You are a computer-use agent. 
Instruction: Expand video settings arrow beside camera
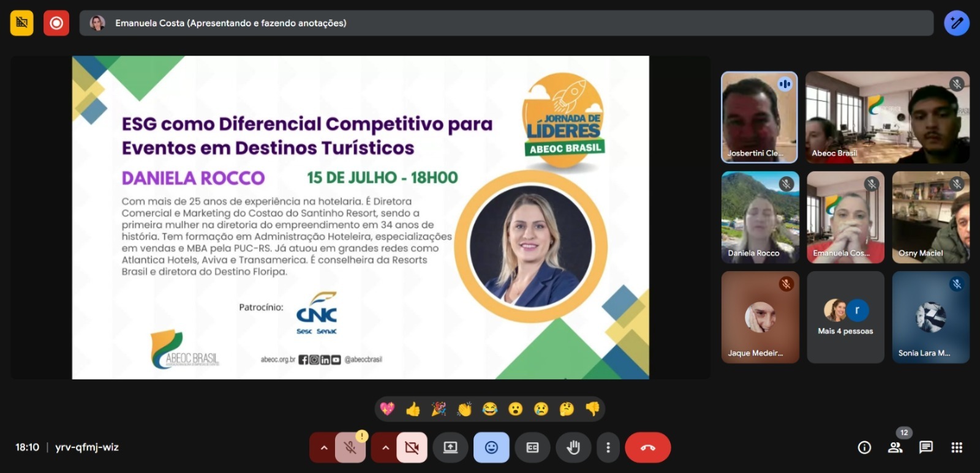pyautogui.click(x=385, y=448)
